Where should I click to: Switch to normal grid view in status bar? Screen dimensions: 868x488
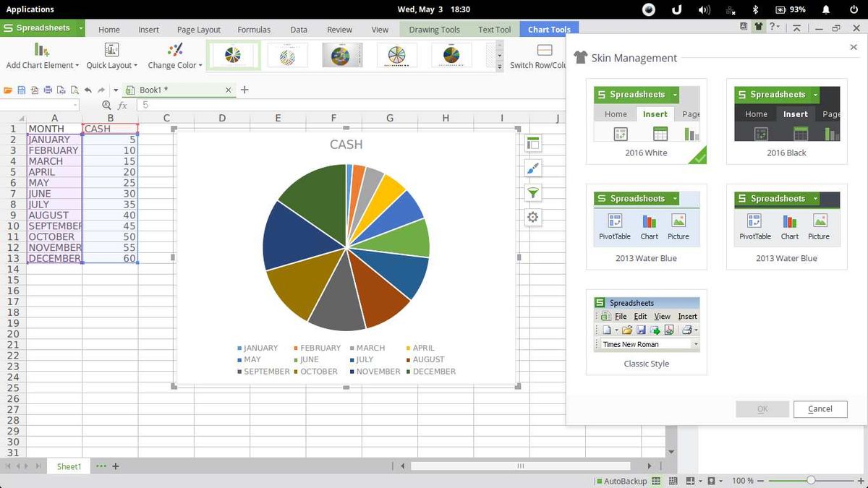tap(656, 481)
